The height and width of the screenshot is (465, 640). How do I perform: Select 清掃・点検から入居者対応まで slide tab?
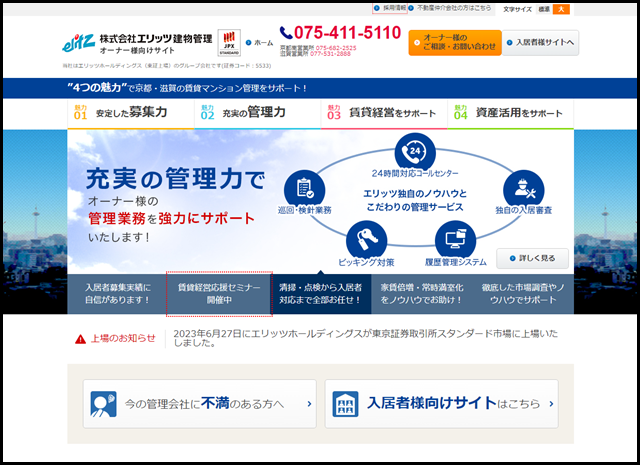[320, 294]
